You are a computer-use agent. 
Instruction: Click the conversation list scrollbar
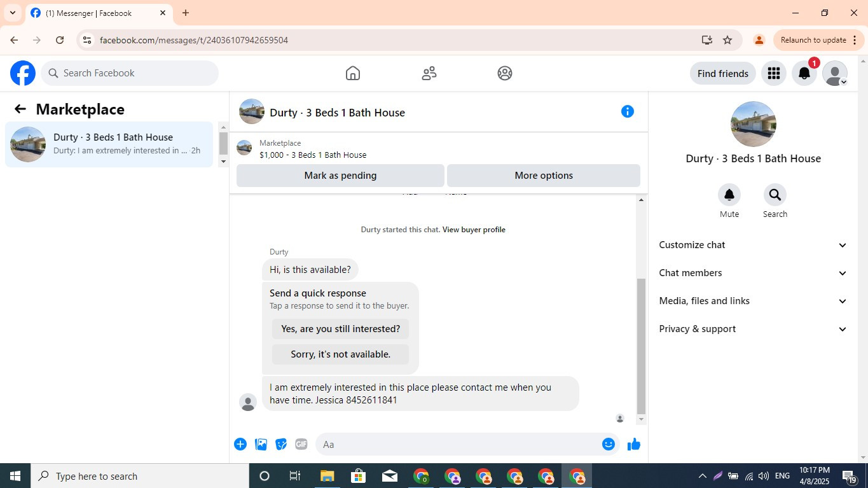223,143
